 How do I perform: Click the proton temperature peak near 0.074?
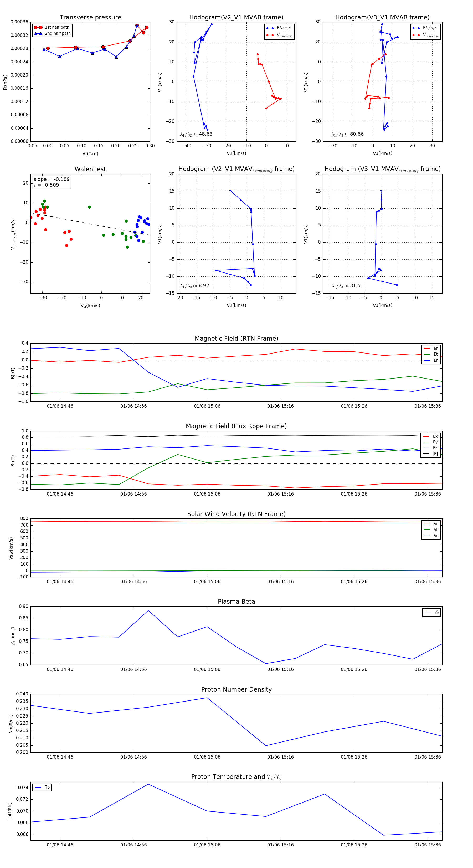(x=148, y=784)
